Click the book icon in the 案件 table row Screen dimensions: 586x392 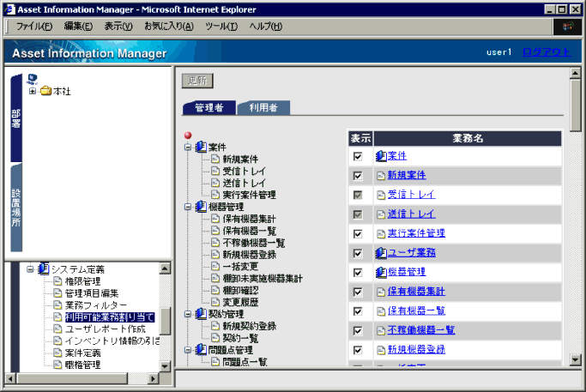pyautogui.click(x=381, y=156)
